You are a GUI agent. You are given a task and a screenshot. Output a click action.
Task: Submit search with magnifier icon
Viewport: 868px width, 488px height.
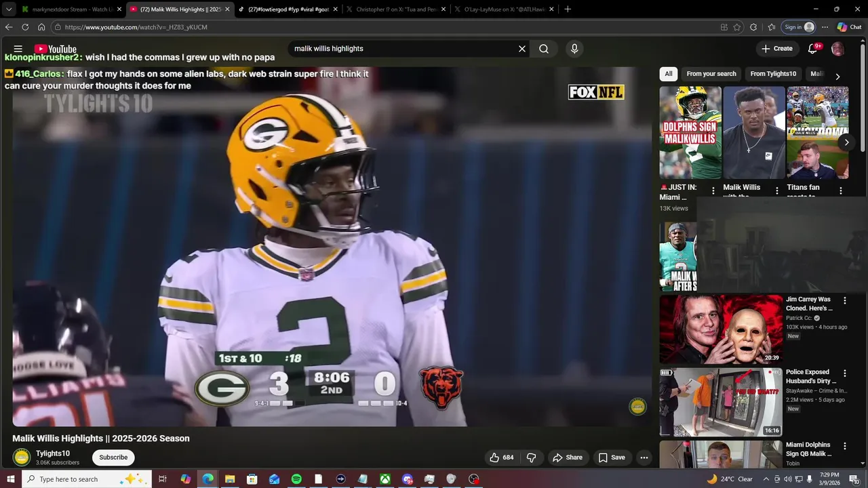tap(544, 49)
